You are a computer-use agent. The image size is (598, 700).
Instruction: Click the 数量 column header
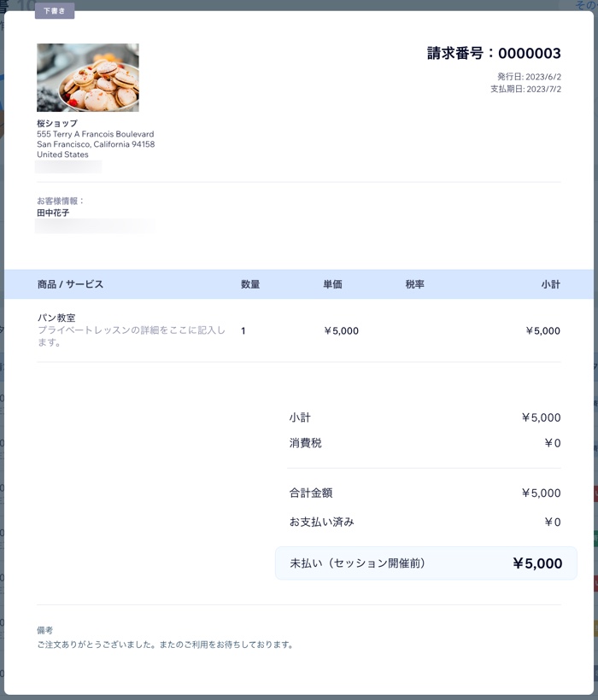click(250, 284)
